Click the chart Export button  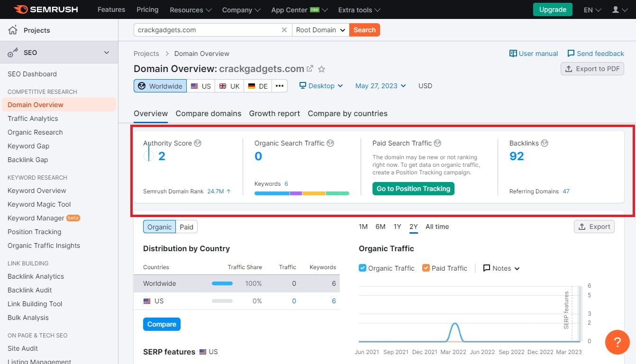(594, 227)
